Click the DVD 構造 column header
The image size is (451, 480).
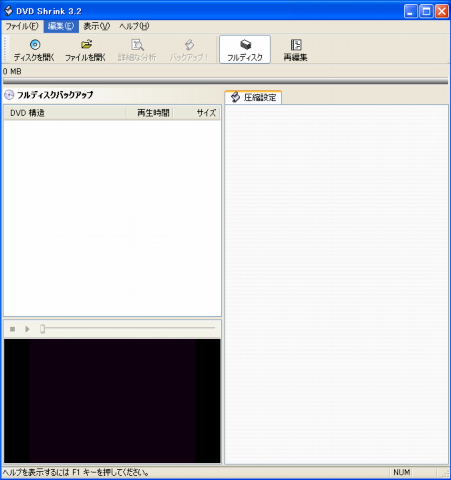click(x=65, y=113)
